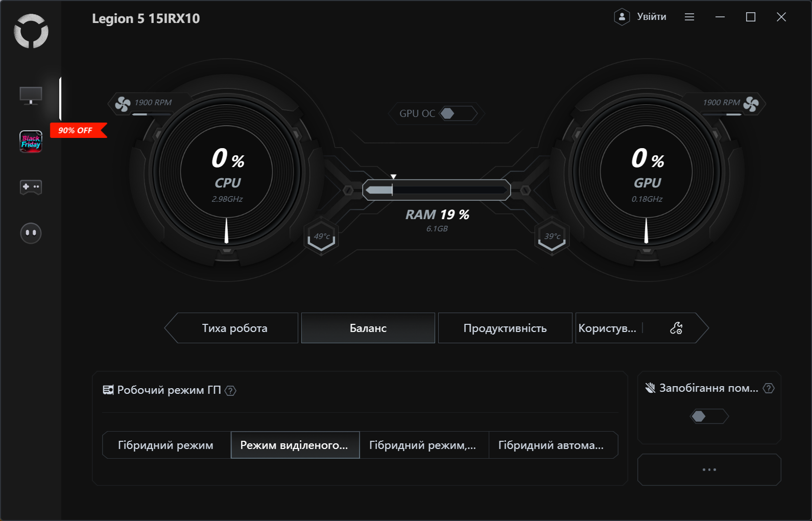
Task: Click the user account avatar icon
Action: 622,17
